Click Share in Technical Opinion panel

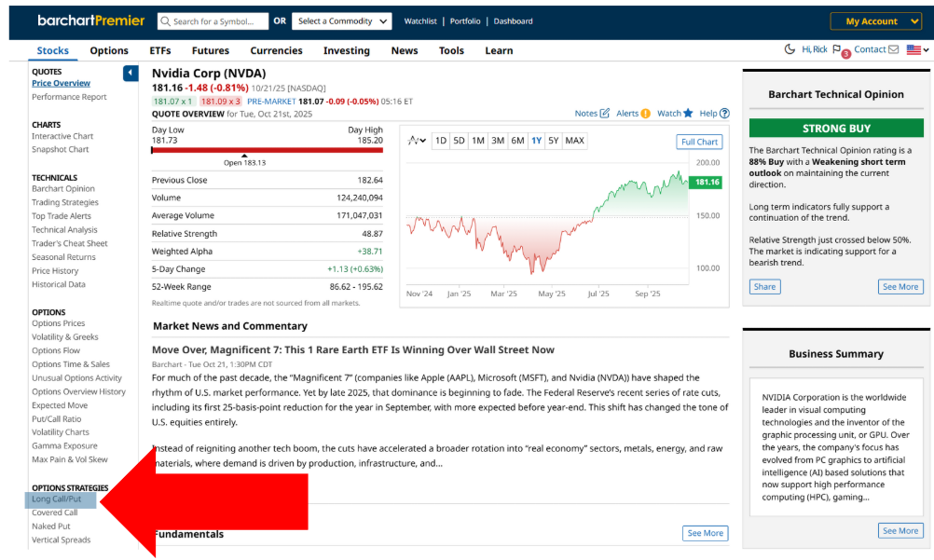tap(765, 287)
